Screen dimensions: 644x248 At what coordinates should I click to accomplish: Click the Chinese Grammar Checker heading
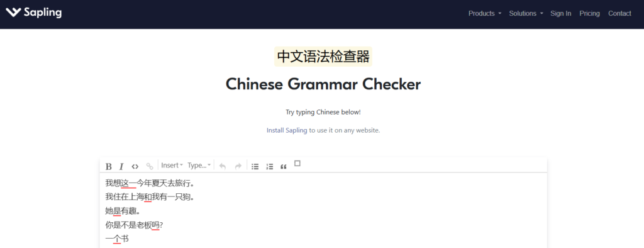click(323, 84)
